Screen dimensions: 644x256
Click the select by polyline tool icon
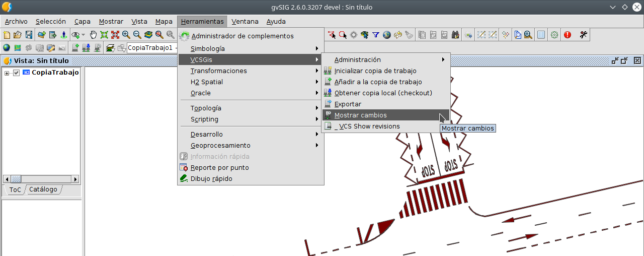(332, 35)
